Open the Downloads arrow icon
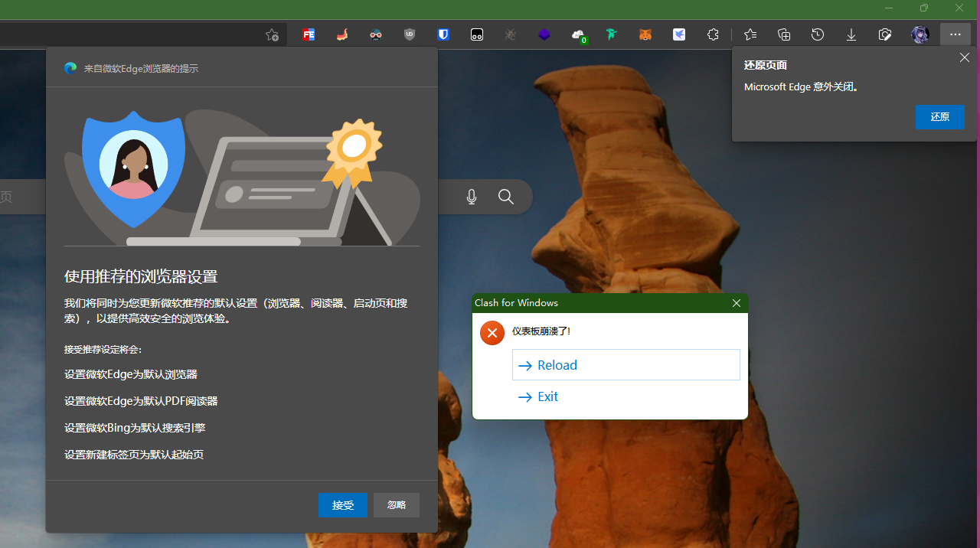This screenshot has height=548, width=980. tap(851, 34)
